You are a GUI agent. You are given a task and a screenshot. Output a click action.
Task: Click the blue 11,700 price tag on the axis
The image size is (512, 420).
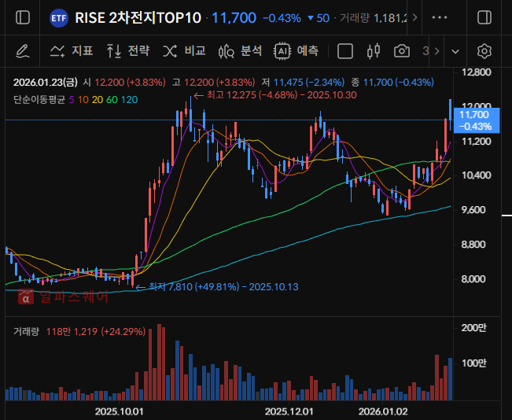click(x=477, y=120)
